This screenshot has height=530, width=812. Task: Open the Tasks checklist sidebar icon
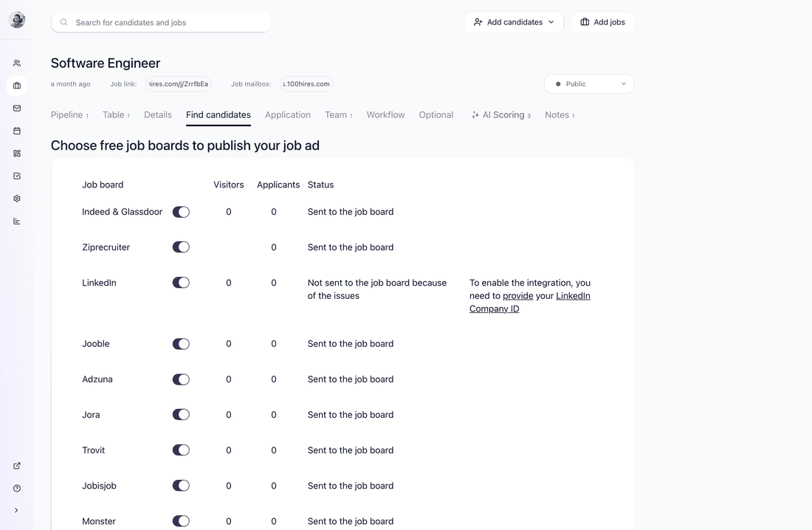tap(17, 176)
